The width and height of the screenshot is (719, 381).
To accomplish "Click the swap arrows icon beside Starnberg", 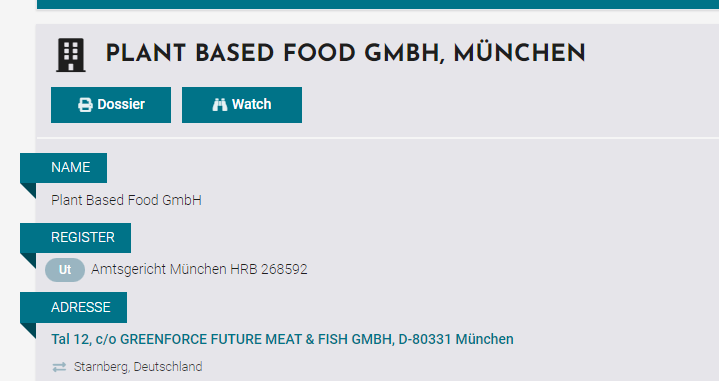I will [59, 367].
